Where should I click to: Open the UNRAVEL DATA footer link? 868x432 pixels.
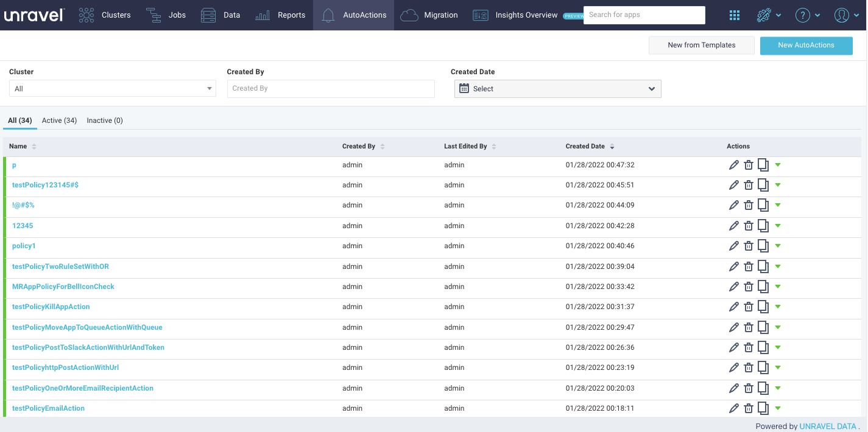pos(828,427)
